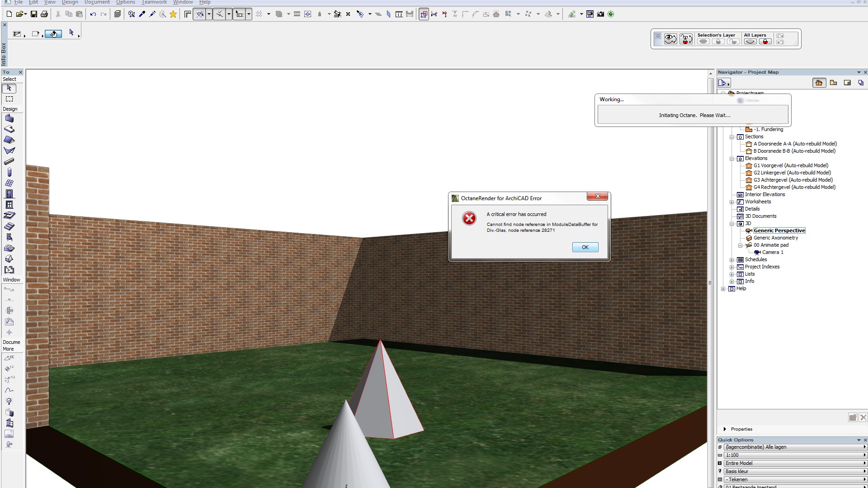Toggle show/hide layers eye button
Viewport: 868px width, 488px height.
(670, 39)
